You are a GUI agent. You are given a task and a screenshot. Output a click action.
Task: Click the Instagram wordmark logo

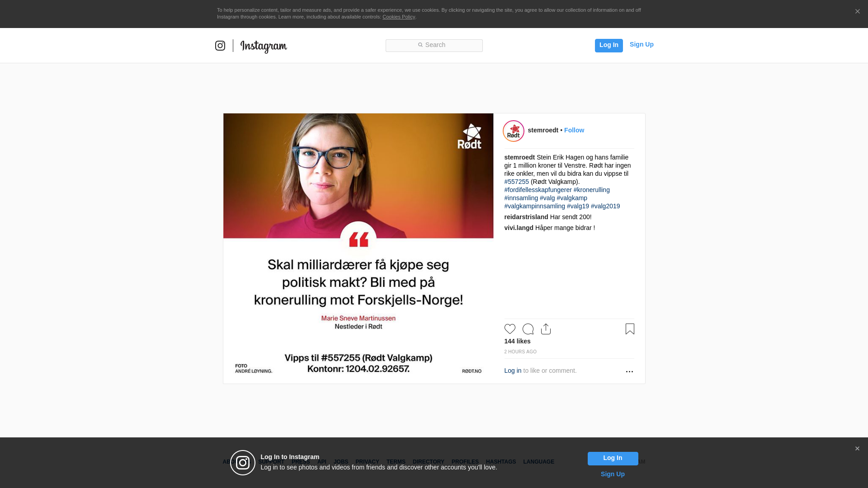pyautogui.click(x=264, y=46)
